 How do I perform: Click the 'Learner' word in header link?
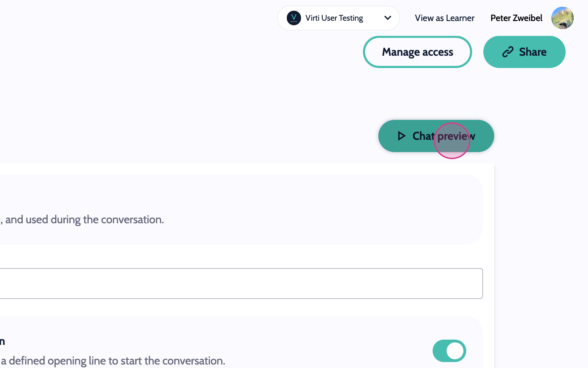pos(460,18)
